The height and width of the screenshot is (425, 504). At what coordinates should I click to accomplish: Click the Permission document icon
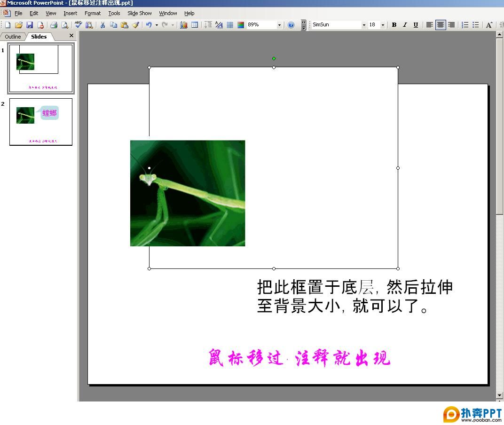tap(40, 25)
